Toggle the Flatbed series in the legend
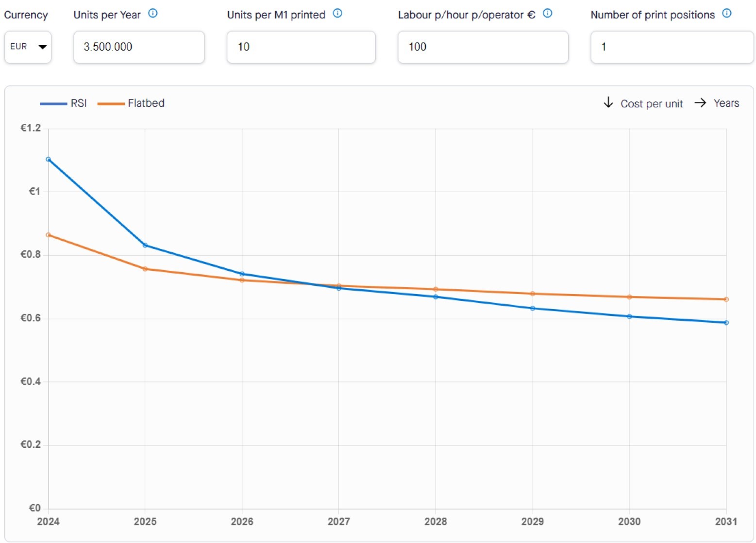This screenshot has width=756, height=543. click(146, 103)
